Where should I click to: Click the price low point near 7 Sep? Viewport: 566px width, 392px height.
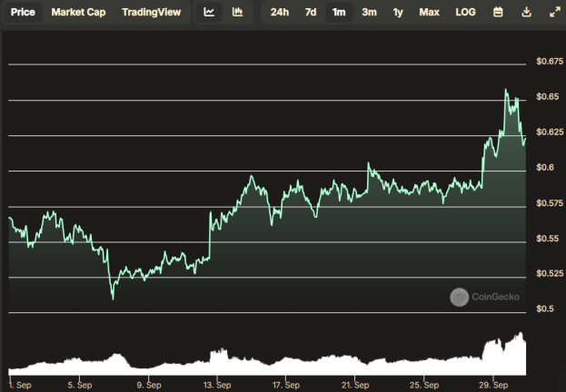113,299
